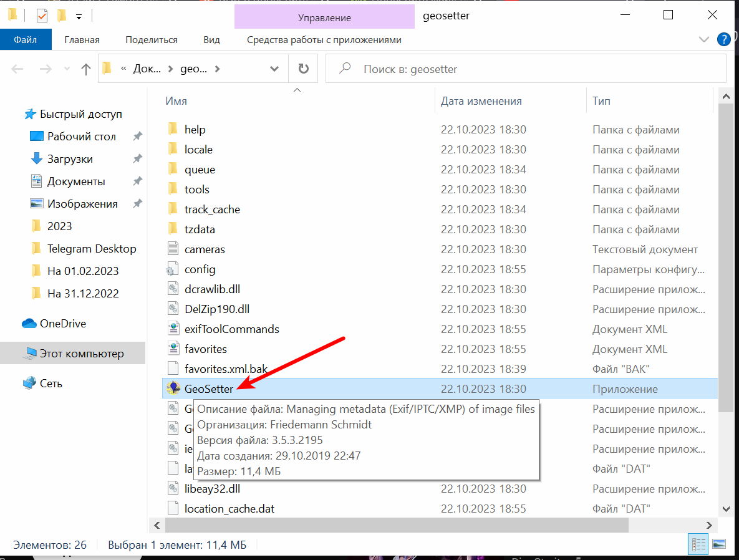Click the queue folder icon
This screenshot has height=560, width=739.
(x=173, y=169)
